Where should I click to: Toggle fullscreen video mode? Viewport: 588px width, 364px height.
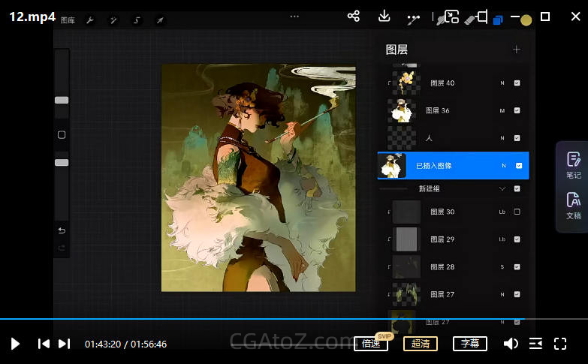click(x=560, y=344)
